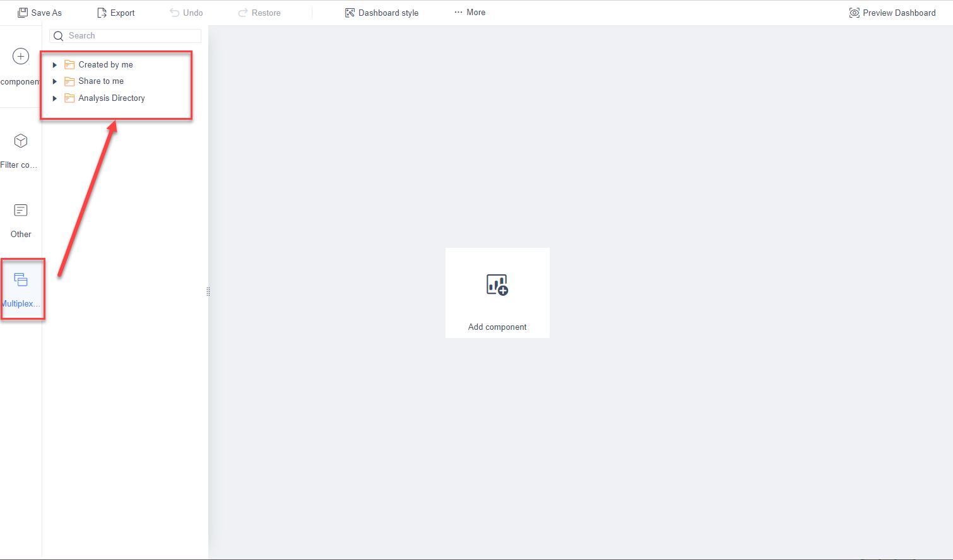Click the Created by me folder icon
953x560 pixels.
click(69, 65)
